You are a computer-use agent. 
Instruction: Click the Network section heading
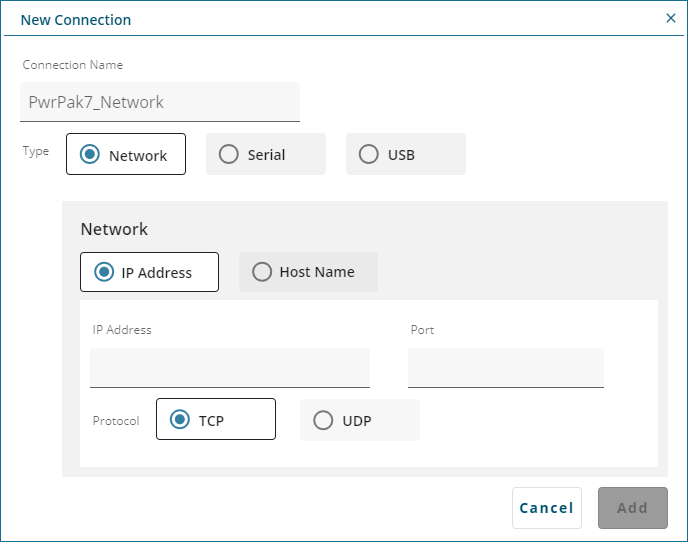114,229
